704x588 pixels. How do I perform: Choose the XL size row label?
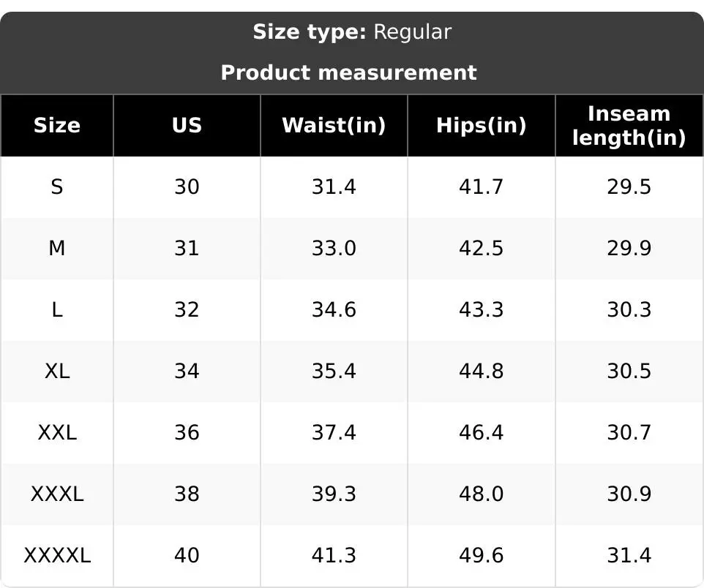(57, 372)
